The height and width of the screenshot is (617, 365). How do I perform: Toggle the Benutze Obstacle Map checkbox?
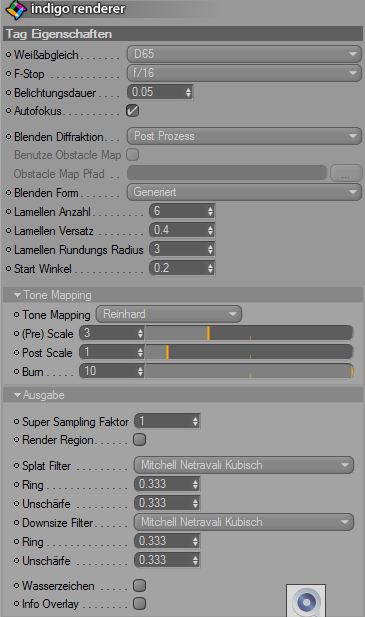133,155
